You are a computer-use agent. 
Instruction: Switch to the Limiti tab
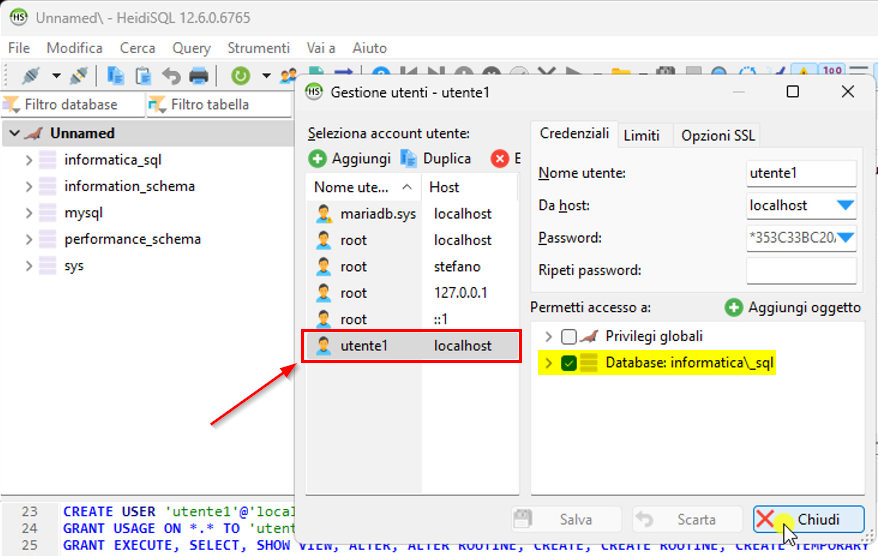[x=642, y=136]
